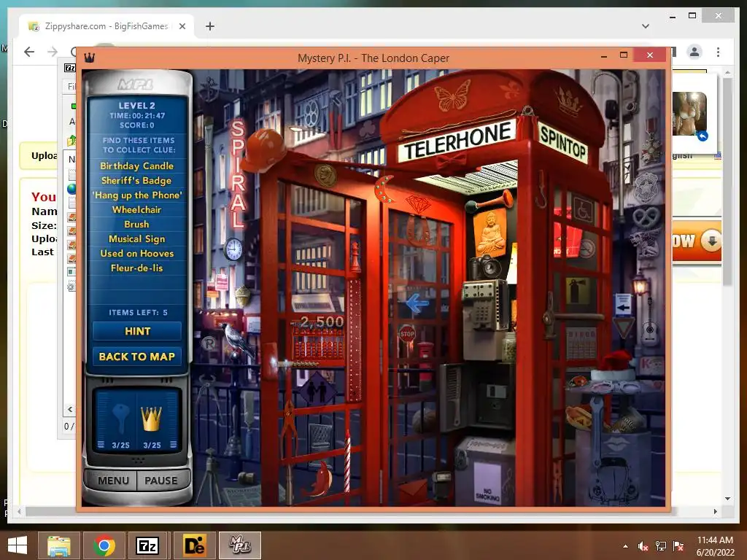This screenshot has height=560, width=747.
Task: Click 'Brush' in the item list
Action: (x=136, y=224)
